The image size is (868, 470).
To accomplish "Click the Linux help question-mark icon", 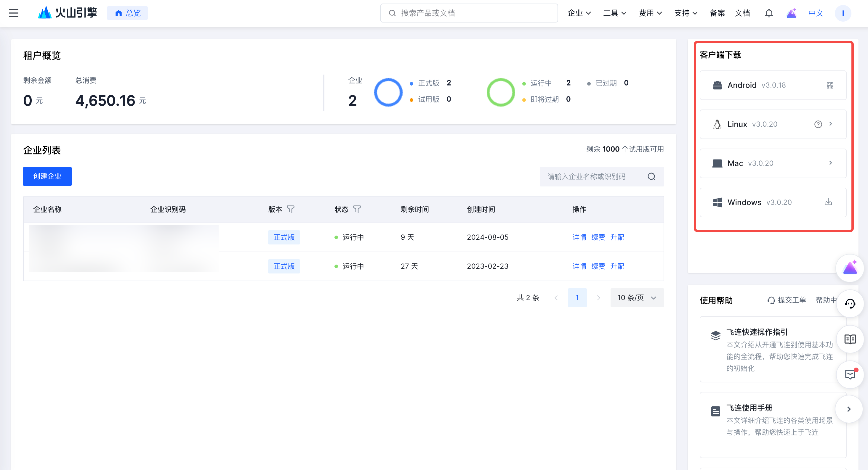I will pos(818,124).
